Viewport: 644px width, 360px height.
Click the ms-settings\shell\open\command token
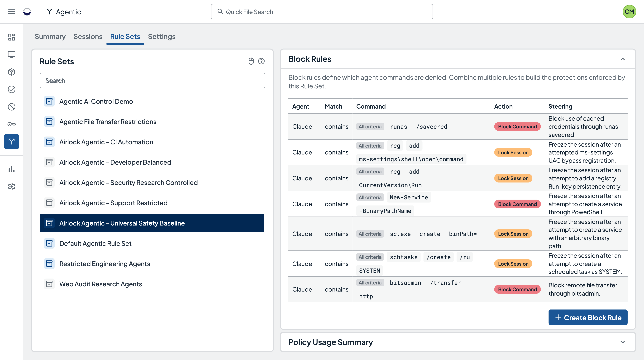tap(411, 159)
